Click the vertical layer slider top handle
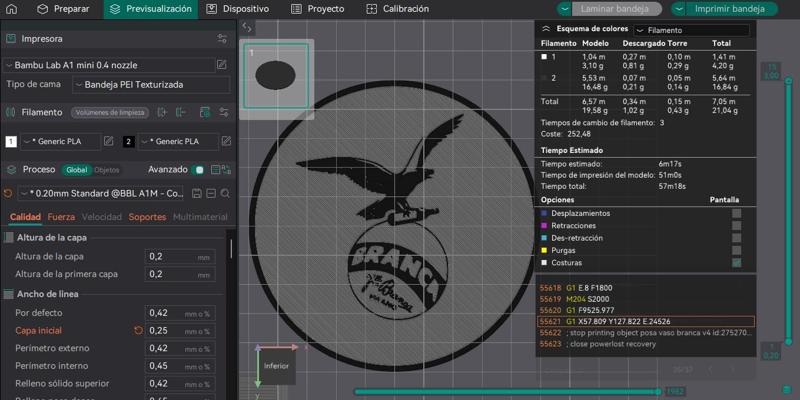 [x=788, y=80]
